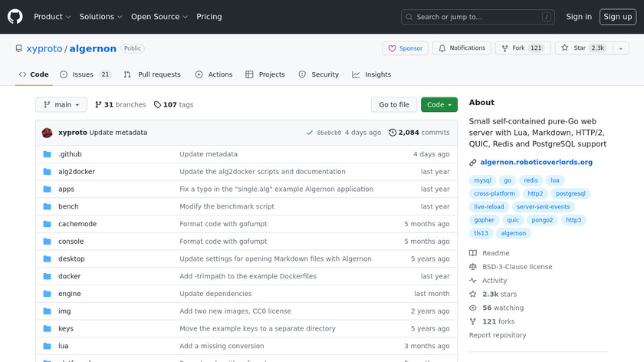
Task: Click the xyproto avatar thumbnail
Action: click(47, 133)
